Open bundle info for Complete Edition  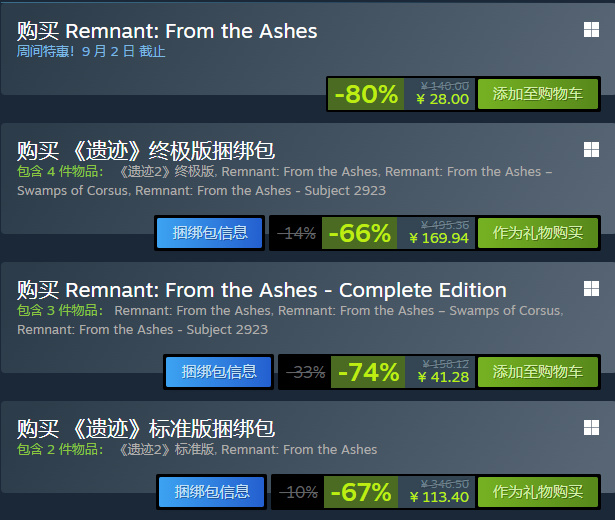point(218,372)
